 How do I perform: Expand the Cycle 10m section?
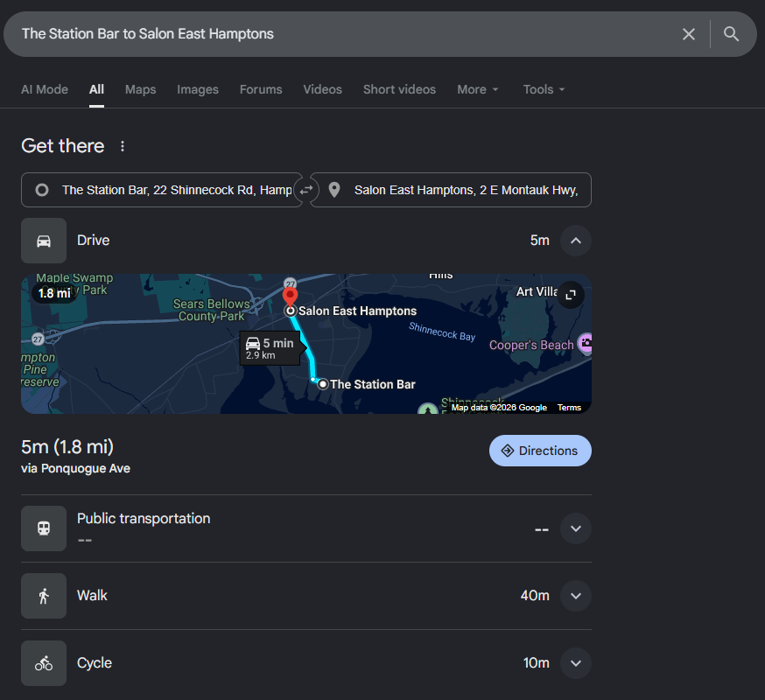[x=576, y=663]
